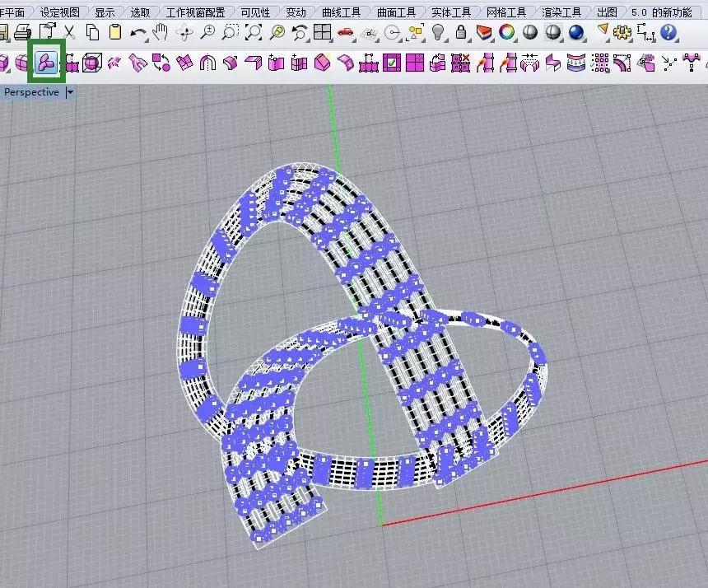Open the 出图 tab
Viewport: 708px width, 588px height.
pos(607,12)
